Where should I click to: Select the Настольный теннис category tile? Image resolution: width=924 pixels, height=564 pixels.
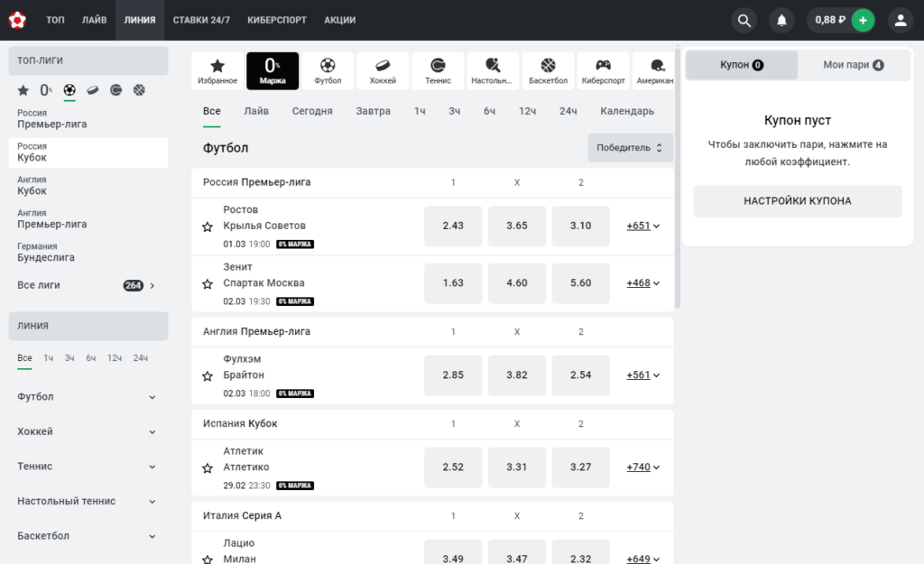coord(493,70)
